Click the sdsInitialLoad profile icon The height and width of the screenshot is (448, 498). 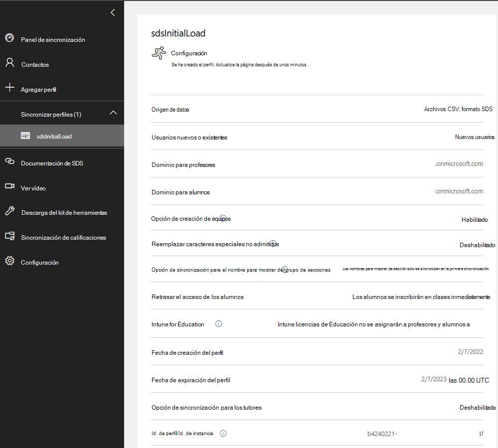point(25,136)
